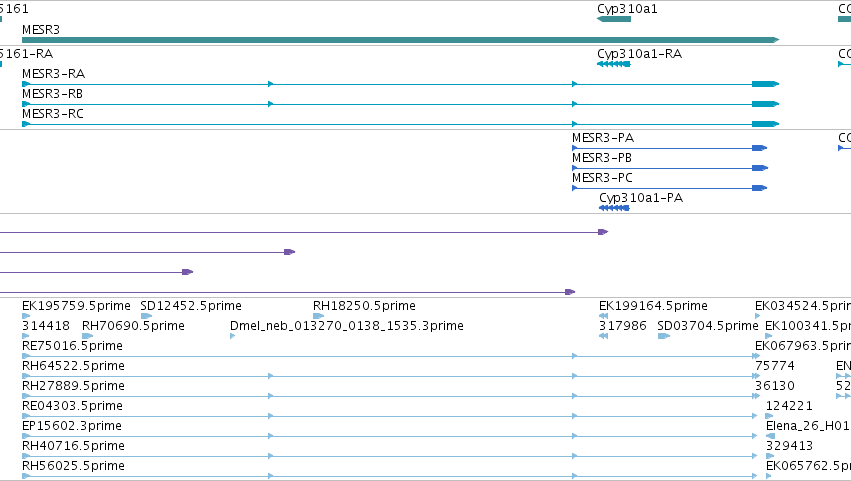Click the Elena_26_H01 feature label

point(808,426)
